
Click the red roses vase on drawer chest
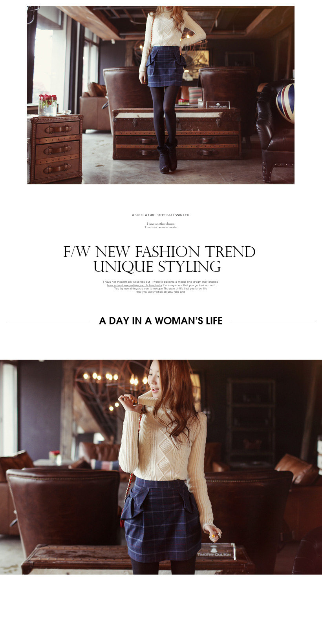[x=48, y=105]
